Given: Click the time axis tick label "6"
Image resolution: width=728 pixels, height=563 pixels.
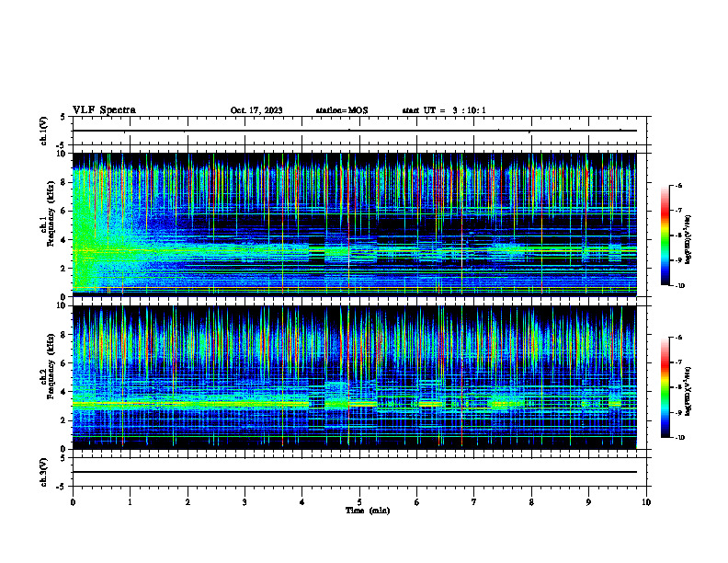Looking at the screenshot, I should coord(417,502).
